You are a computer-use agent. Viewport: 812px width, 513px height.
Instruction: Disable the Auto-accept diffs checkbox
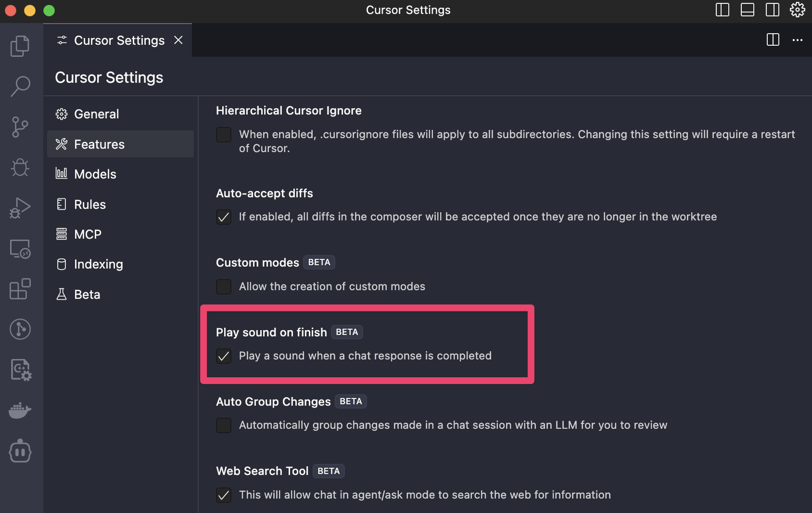point(224,217)
